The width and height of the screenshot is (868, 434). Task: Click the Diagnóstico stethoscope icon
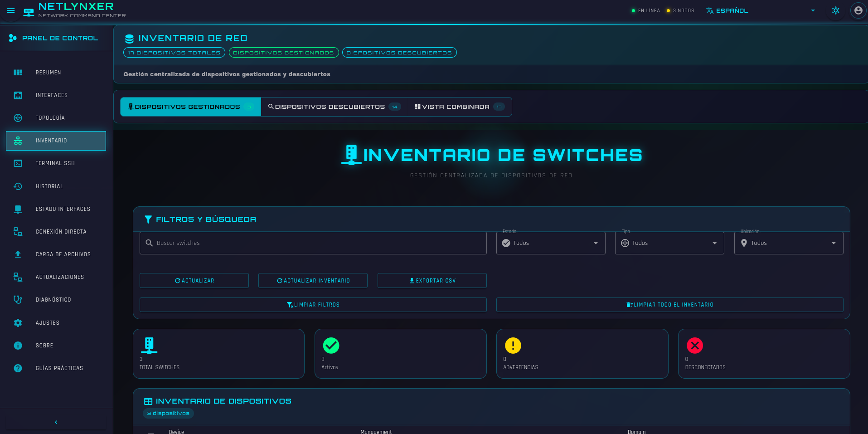tap(18, 300)
